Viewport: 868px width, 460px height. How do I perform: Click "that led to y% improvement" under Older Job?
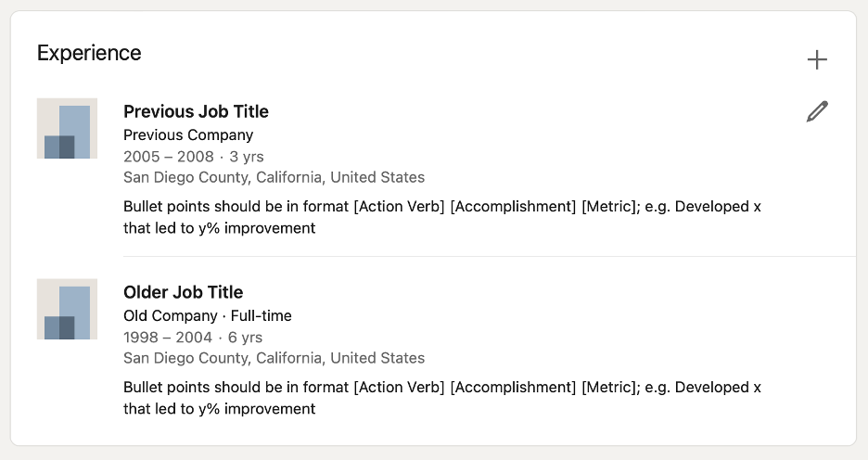pyautogui.click(x=219, y=409)
